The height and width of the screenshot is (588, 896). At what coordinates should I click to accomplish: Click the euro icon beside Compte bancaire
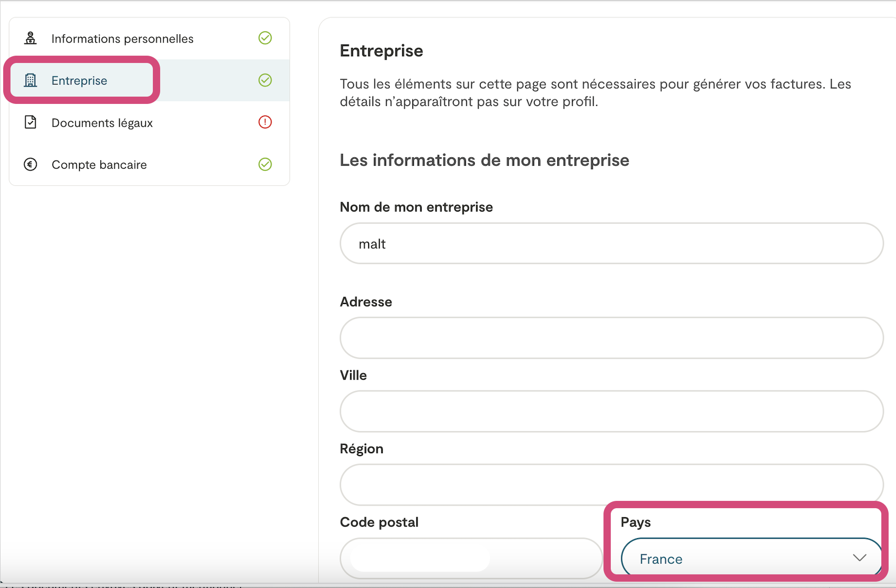click(x=30, y=164)
